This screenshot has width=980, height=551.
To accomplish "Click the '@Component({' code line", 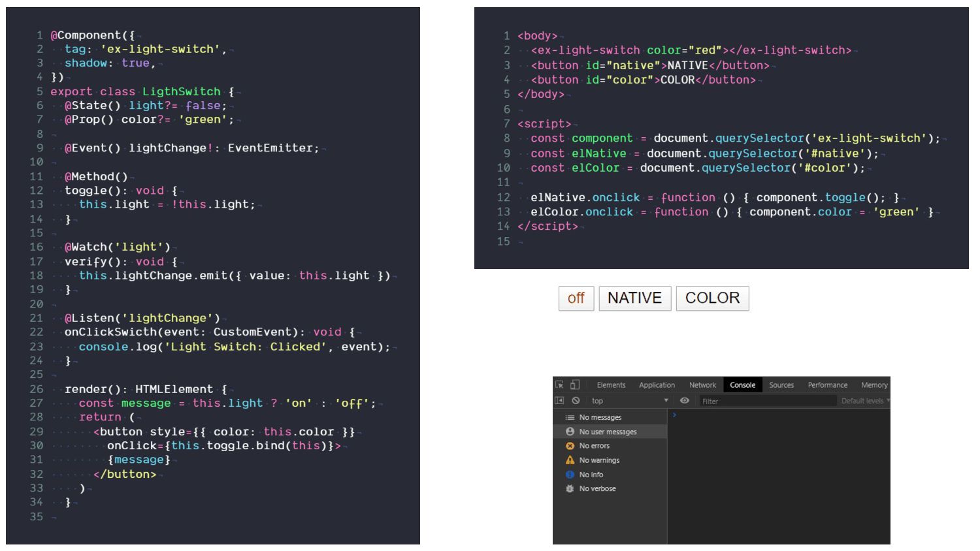I will point(93,35).
